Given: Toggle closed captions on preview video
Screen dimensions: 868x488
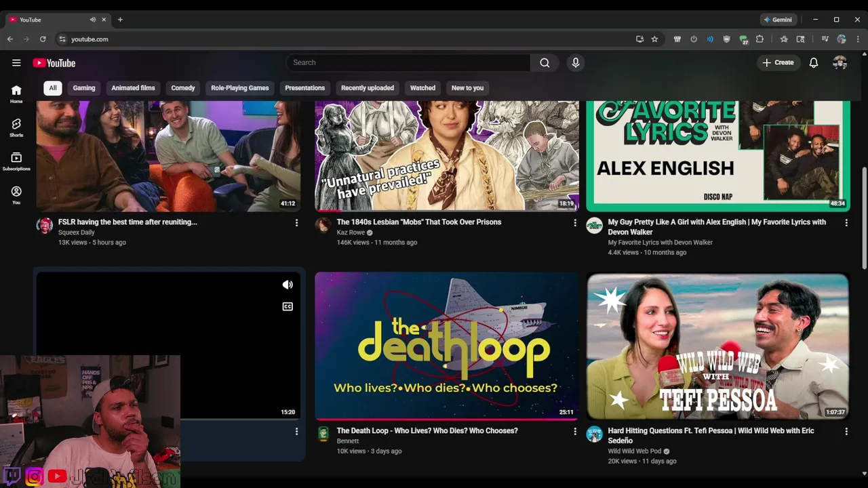Looking at the screenshot, I should (288, 306).
